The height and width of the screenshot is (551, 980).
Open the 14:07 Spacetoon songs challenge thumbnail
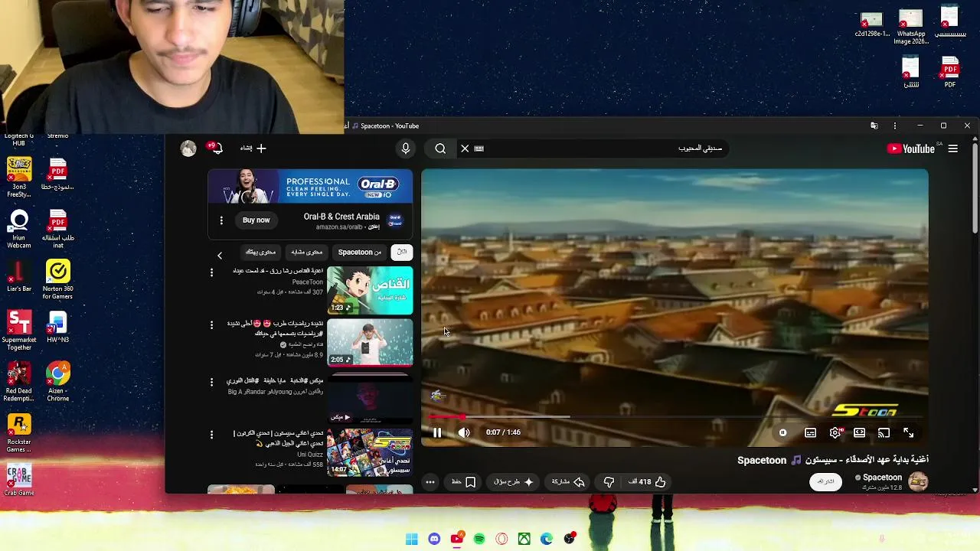(x=370, y=452)
